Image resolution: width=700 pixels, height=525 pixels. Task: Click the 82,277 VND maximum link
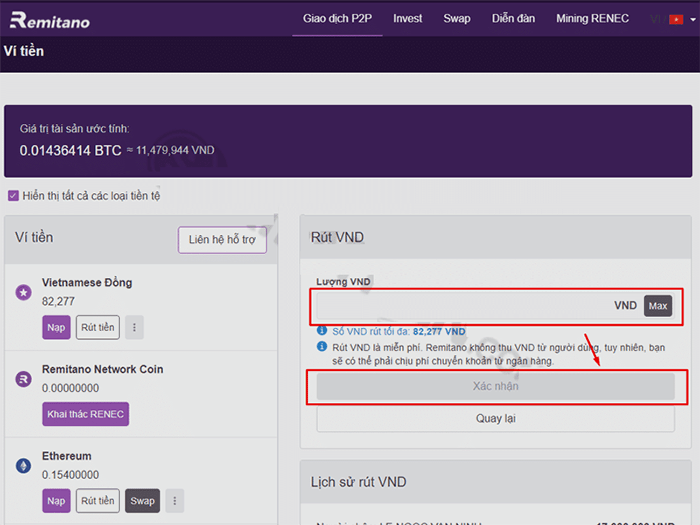coord(439,332)
